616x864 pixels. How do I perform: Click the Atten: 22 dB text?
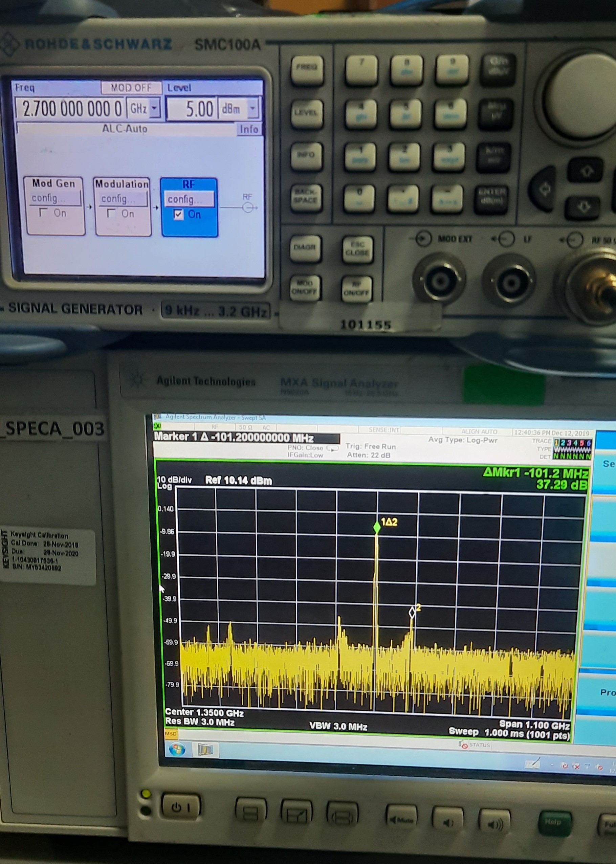[368, 455]
